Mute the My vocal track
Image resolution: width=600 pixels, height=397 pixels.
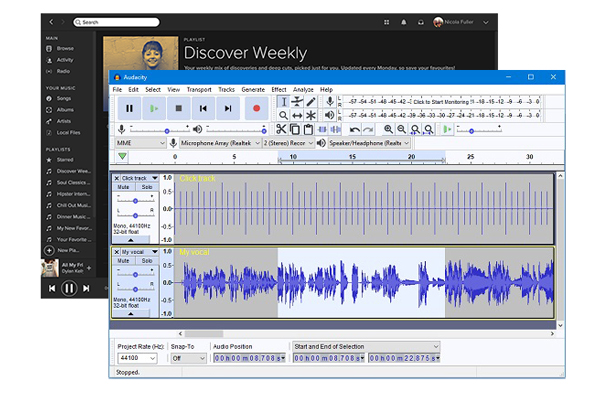[x=123, y=261]
